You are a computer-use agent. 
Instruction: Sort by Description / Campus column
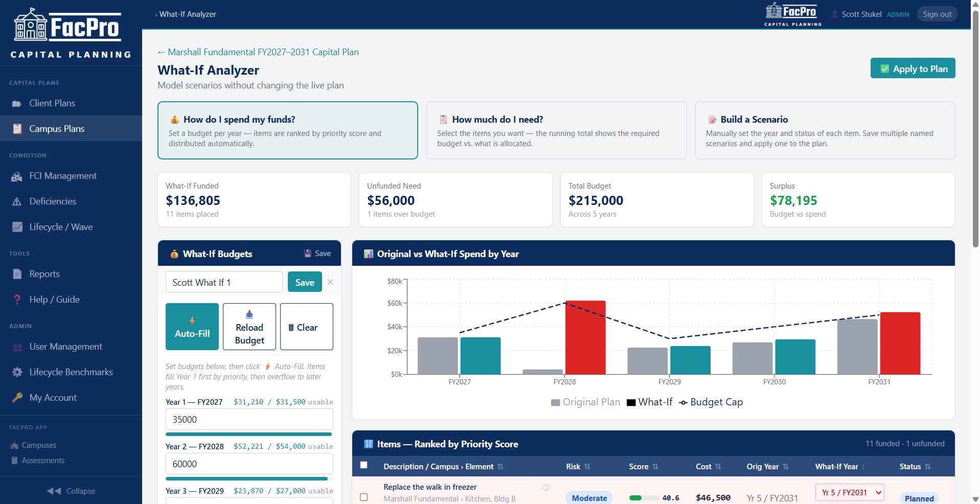click(443, 467)
